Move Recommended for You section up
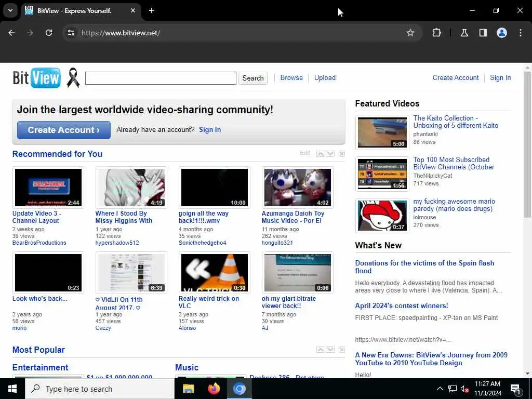Screen dimensions: 532x399 pos(321,154)
